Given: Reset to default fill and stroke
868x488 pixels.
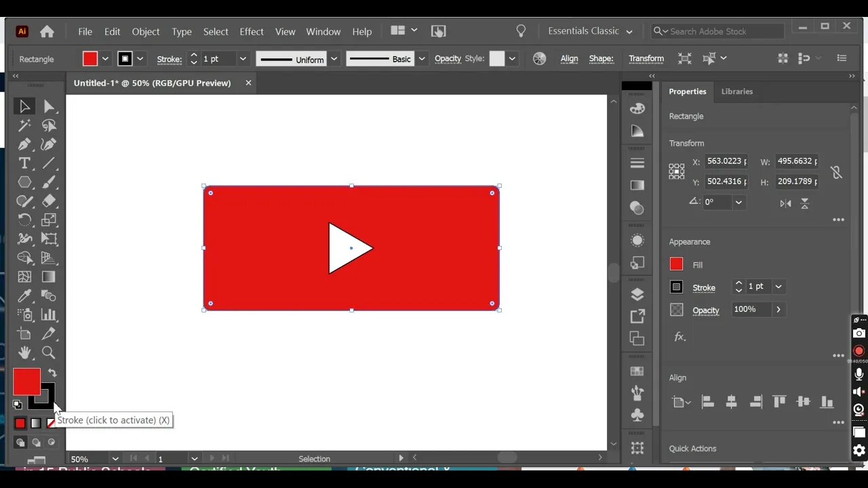Looking at the screenshot, I should [x=18, y=405].
